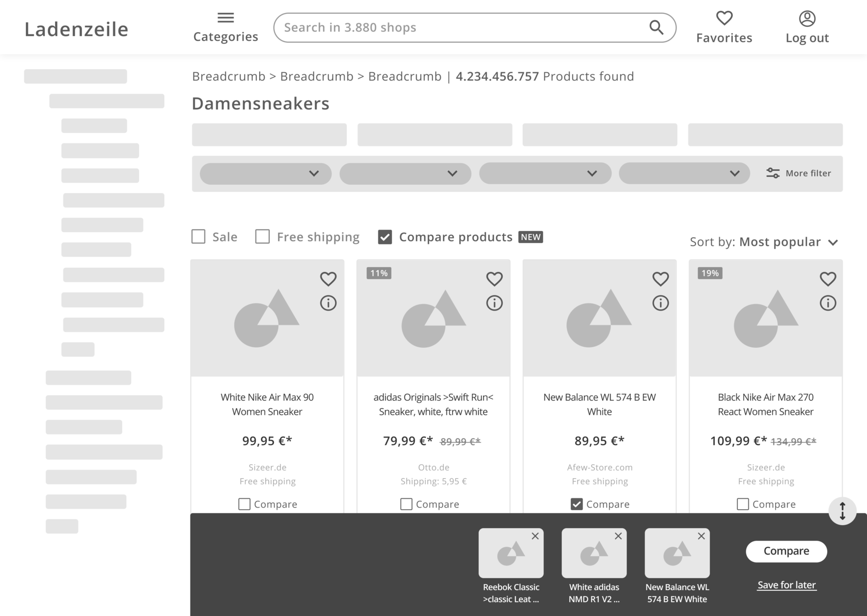Click the 4.234.456.757 Products found count

coord(545,76)
